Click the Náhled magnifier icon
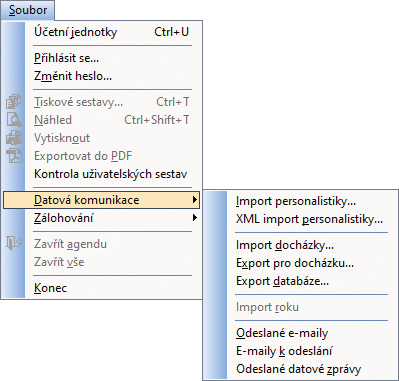This screenshot has height=381, width=399. click(14, 120)
